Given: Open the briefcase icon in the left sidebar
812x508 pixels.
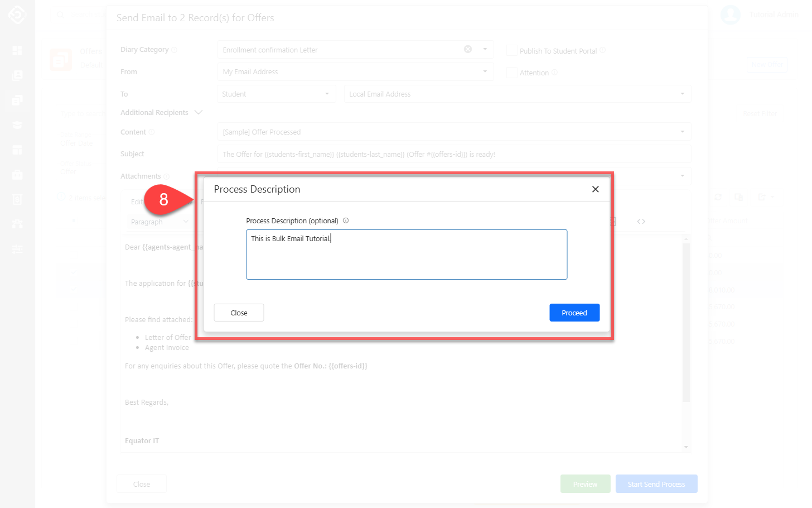Looking at the screenshot, I should point(17,175).
